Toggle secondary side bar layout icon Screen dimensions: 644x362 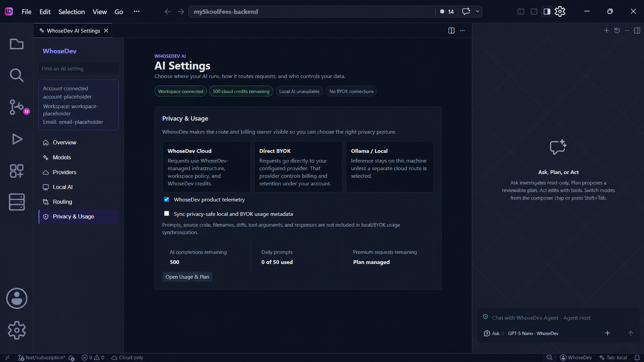click(547, 12)
